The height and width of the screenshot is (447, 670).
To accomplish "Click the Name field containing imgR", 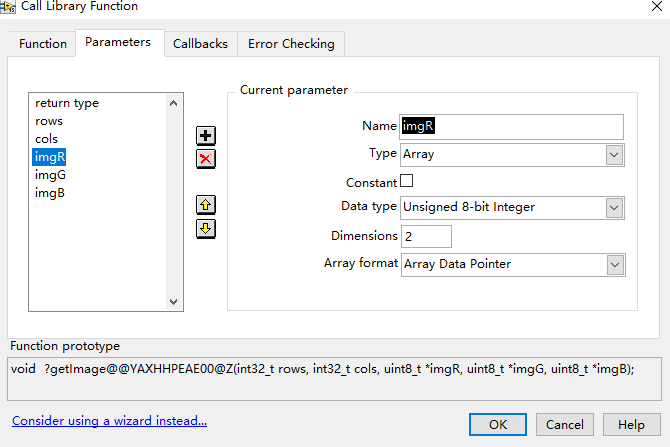I will [x=511, y=126].
